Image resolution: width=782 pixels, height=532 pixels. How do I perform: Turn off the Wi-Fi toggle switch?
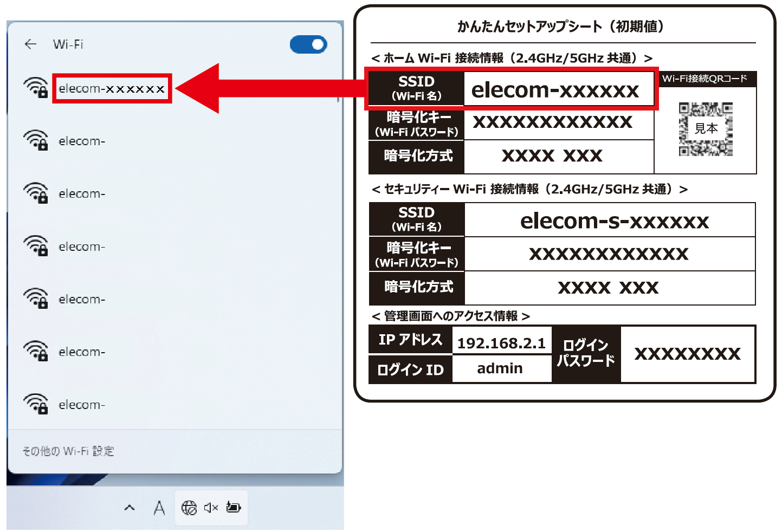pyautogui.click(x=308, y=44)
